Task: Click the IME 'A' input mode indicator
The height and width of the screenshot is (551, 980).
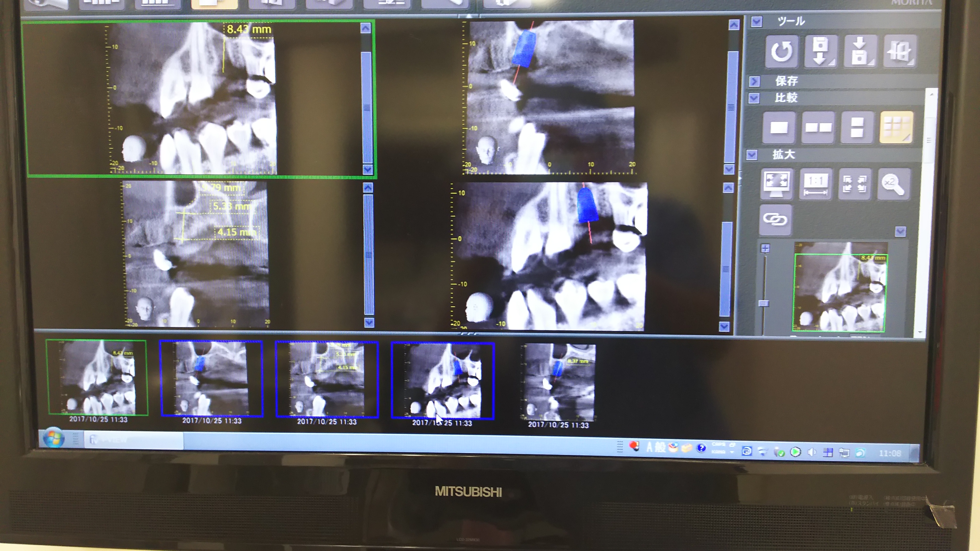Action: [x=650, y=447]
